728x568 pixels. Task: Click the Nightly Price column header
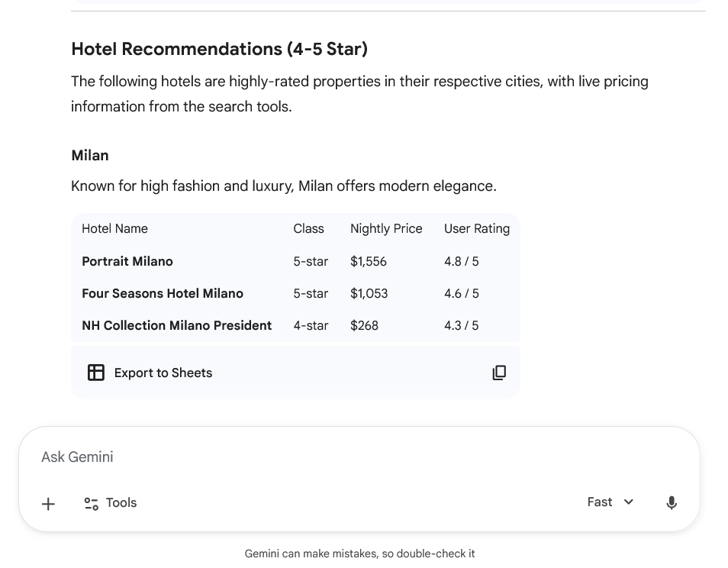(386, 228)
